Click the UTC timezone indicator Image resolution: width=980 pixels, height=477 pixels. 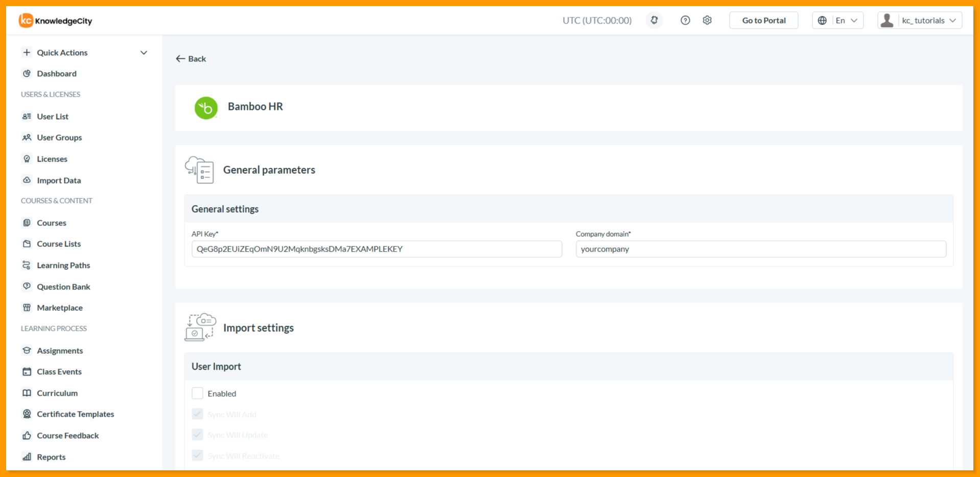click(x=597, y=20)
